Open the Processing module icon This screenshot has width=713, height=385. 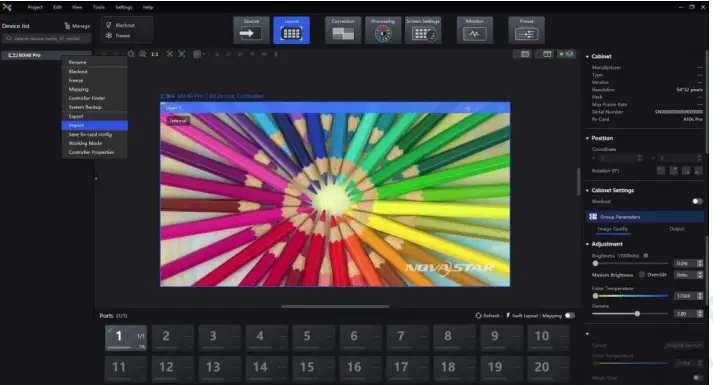tap(383, 30)
